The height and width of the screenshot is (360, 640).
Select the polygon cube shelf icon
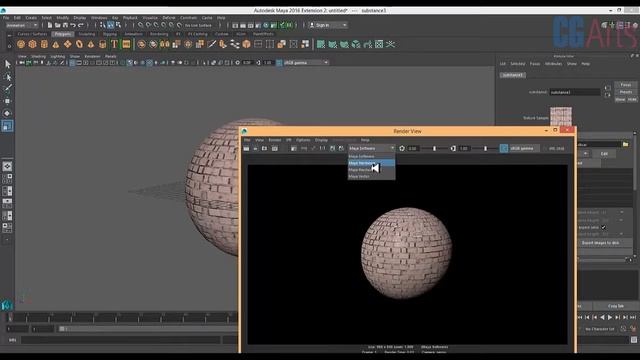[32, 44]
